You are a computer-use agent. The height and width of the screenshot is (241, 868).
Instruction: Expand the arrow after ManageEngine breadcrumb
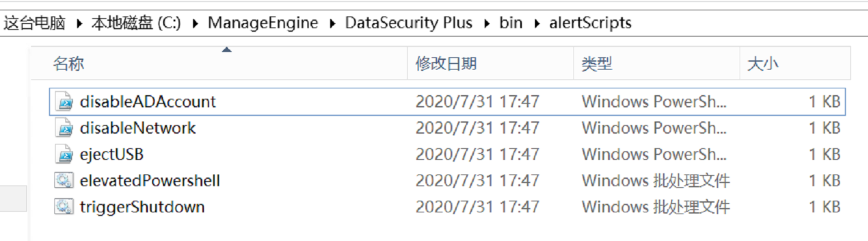333,24
